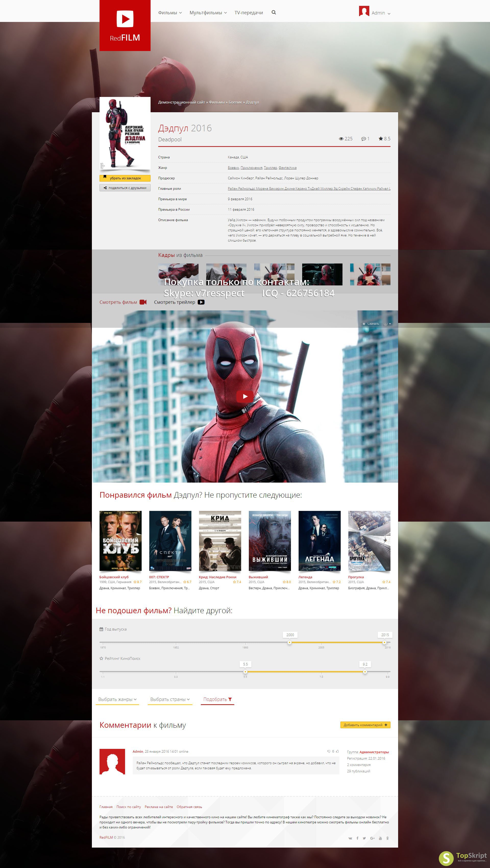Click the Фантастика genre link
Viewport: 490px width, 868px height.
[x=287, y=168]
